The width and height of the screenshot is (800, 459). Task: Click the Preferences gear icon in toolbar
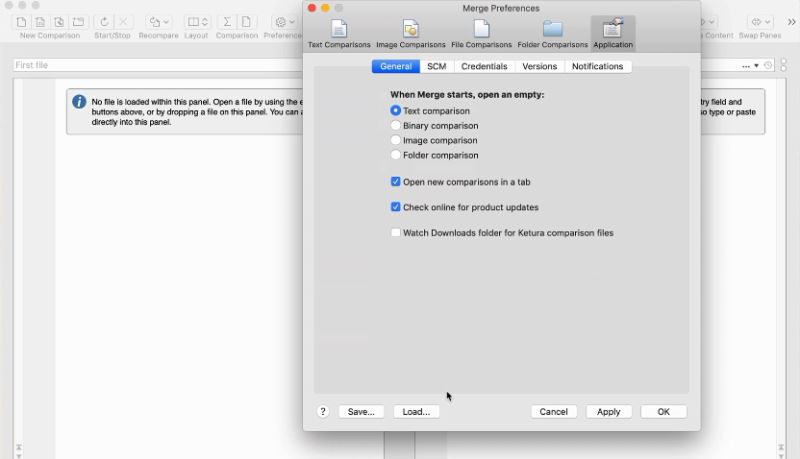(281, 22)
